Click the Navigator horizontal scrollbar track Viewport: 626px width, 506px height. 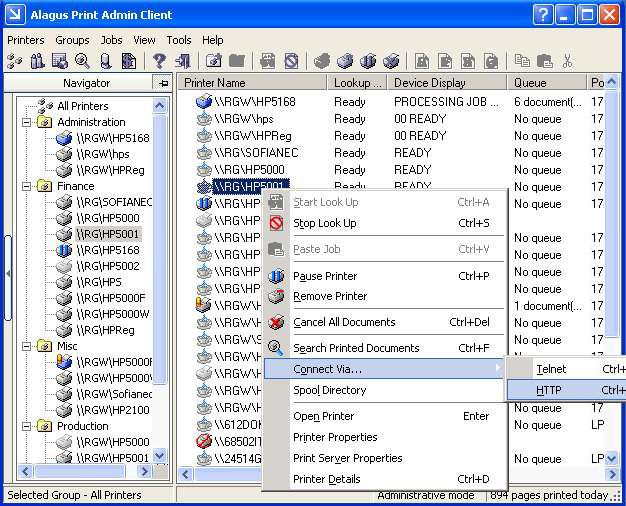tap(86, 472)
